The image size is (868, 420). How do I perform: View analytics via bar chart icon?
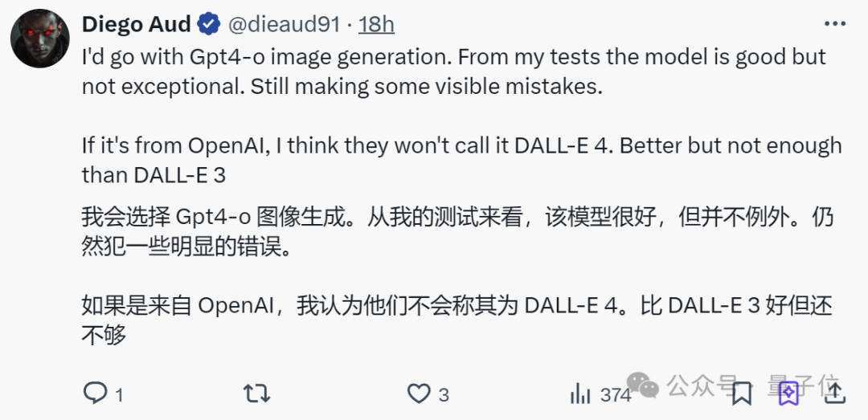[x=580, y=393]
